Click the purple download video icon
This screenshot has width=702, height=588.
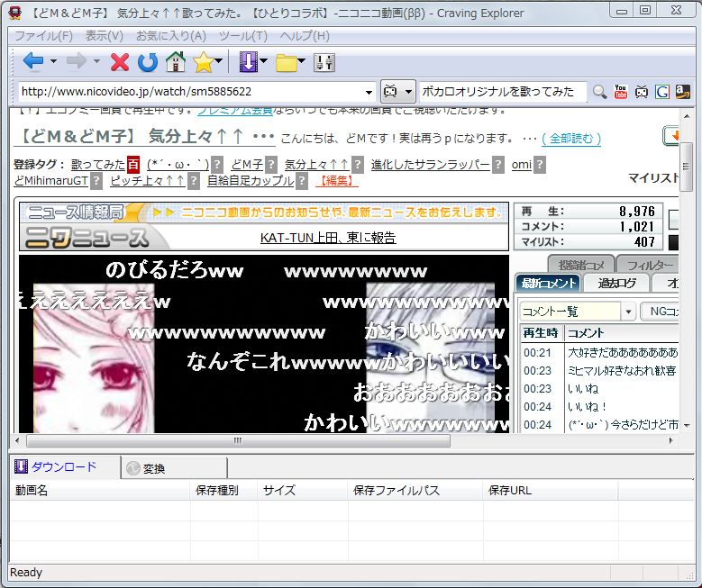(249, 62)
